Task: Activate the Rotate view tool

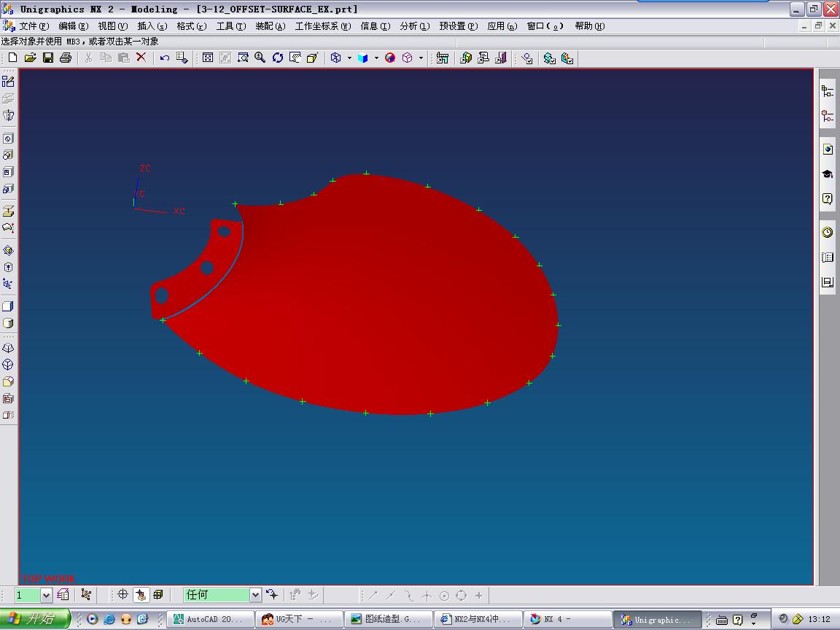Action: tap(278, 58)
